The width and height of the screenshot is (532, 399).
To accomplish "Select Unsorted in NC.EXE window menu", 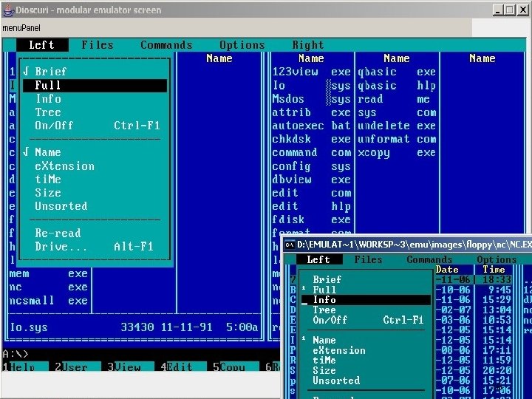I will point(366,381).
